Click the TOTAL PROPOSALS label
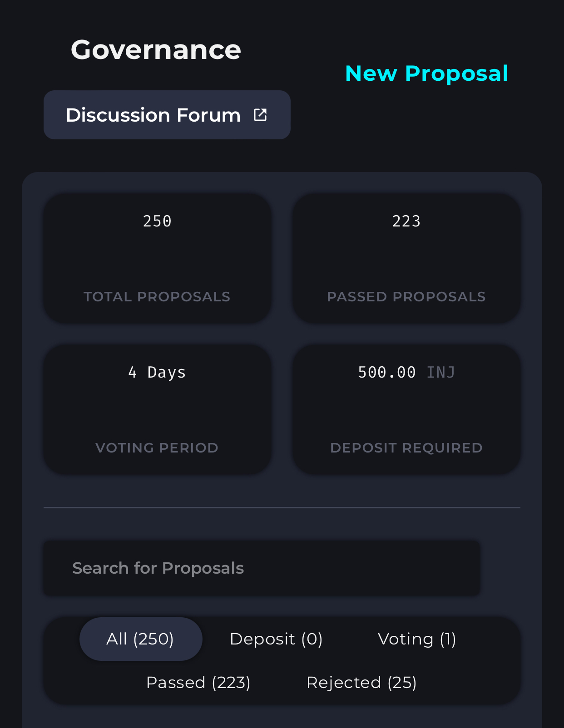 (x=157, y=297)
